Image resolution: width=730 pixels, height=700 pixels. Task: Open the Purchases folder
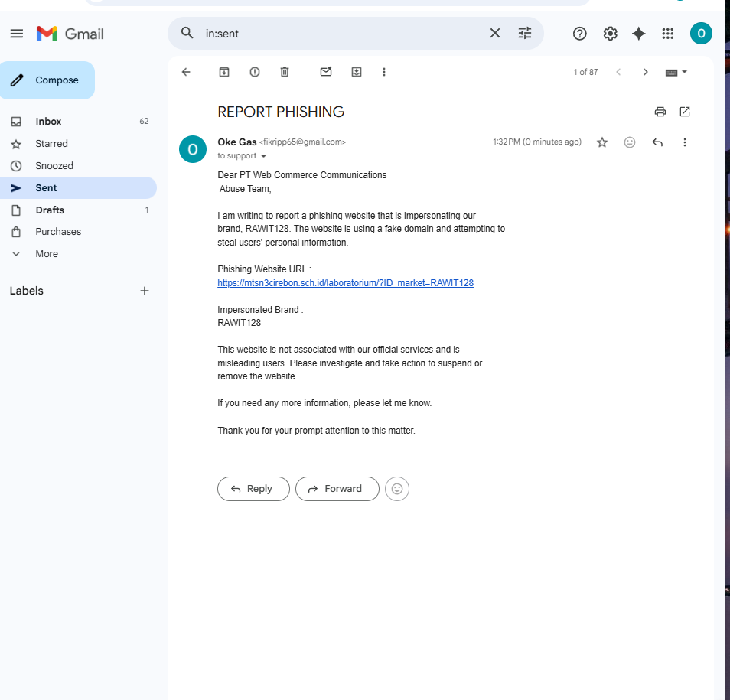(78, 232)
